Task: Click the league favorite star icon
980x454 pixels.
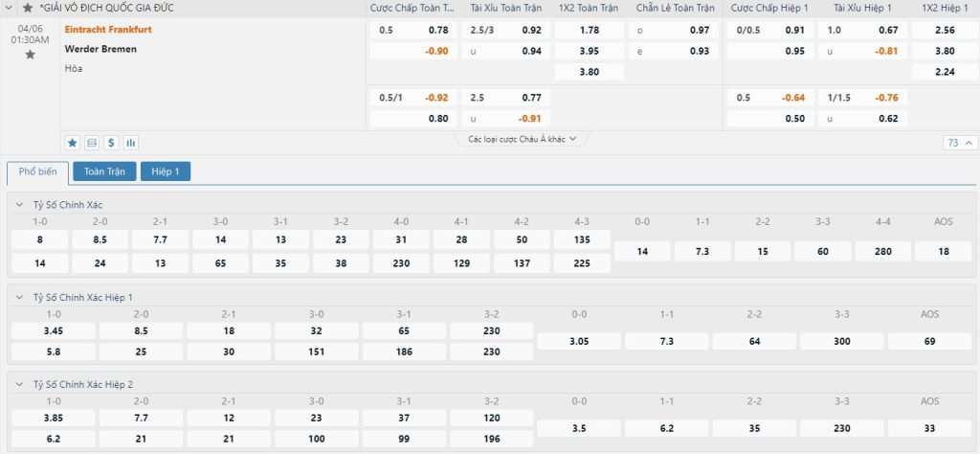Action: [28, 8]
